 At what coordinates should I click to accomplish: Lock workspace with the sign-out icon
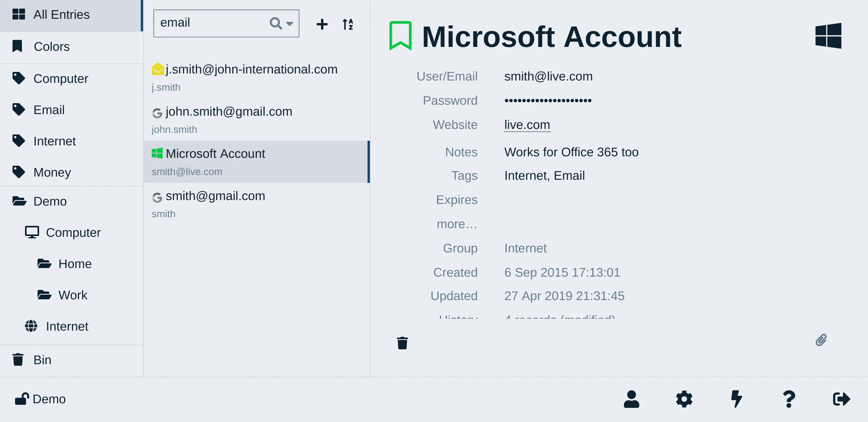(841, 399)
